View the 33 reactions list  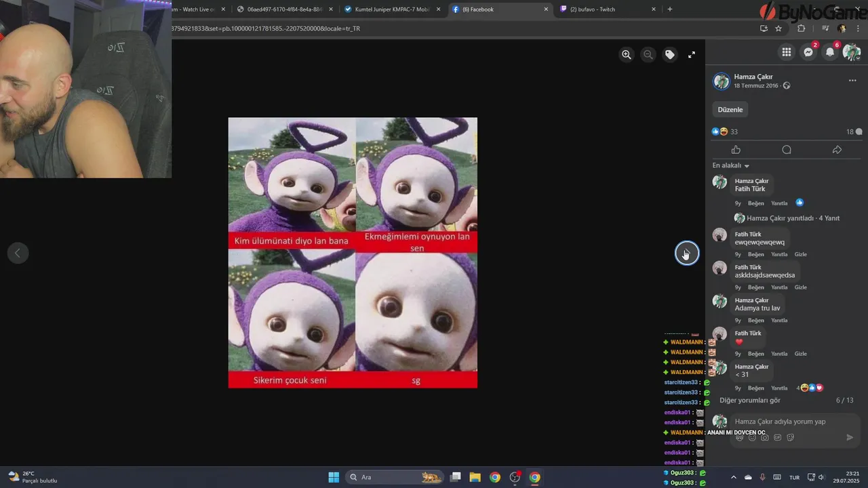coord(725,131)
